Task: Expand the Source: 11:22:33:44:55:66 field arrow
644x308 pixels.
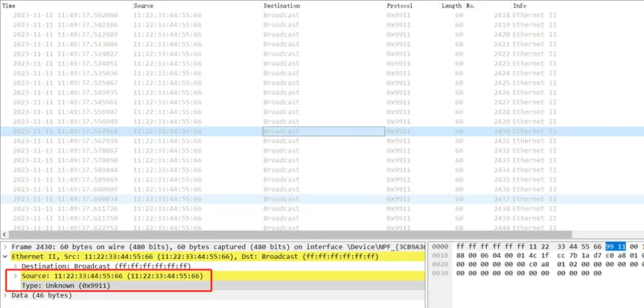Action: click(x=16, y=276)
